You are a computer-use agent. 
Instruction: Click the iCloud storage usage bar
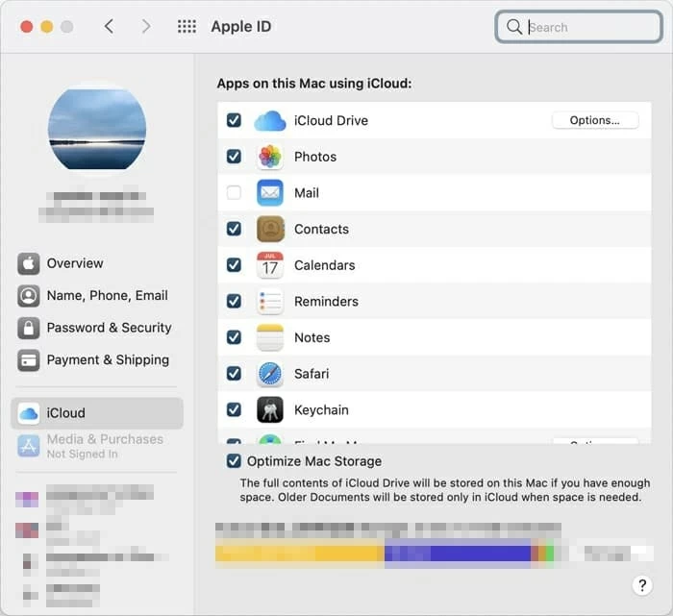pos(385,554)
